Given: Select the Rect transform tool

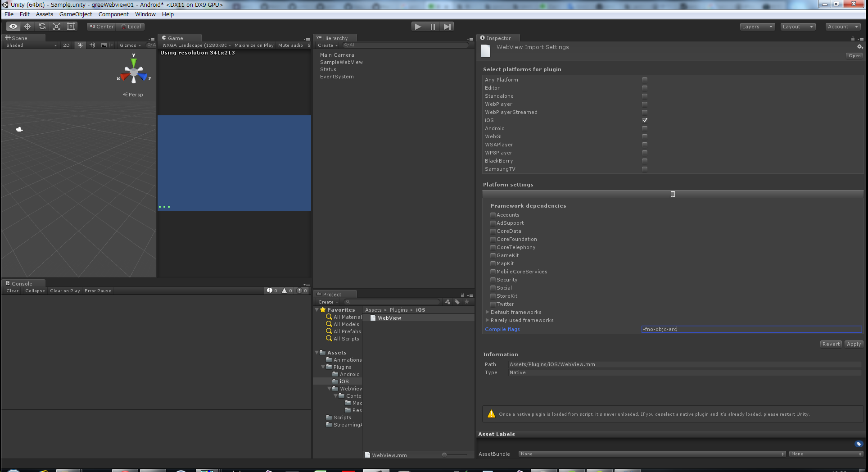Looking at the screenshot, I should click(x=71, y=26).
